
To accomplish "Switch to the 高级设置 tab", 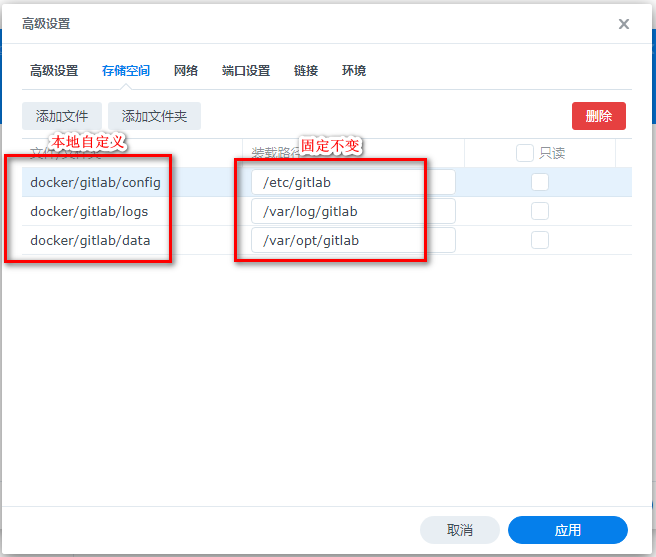I will (54, 71).
